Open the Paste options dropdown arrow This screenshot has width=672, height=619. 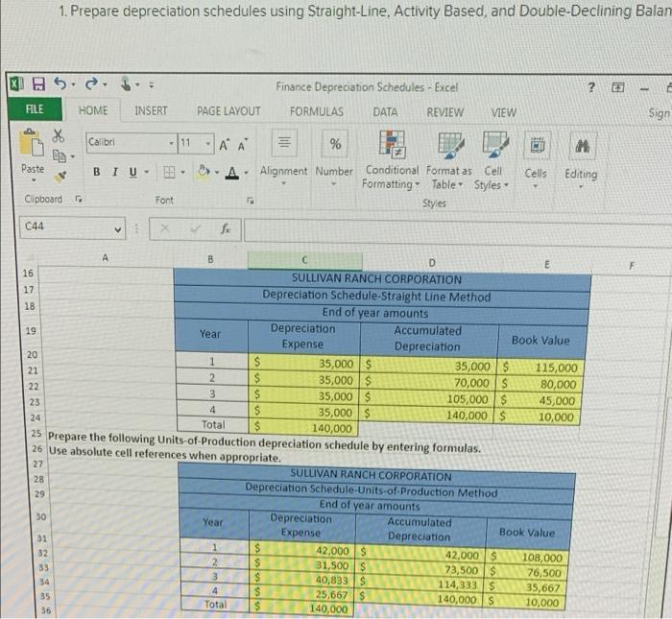coord(33,180)
